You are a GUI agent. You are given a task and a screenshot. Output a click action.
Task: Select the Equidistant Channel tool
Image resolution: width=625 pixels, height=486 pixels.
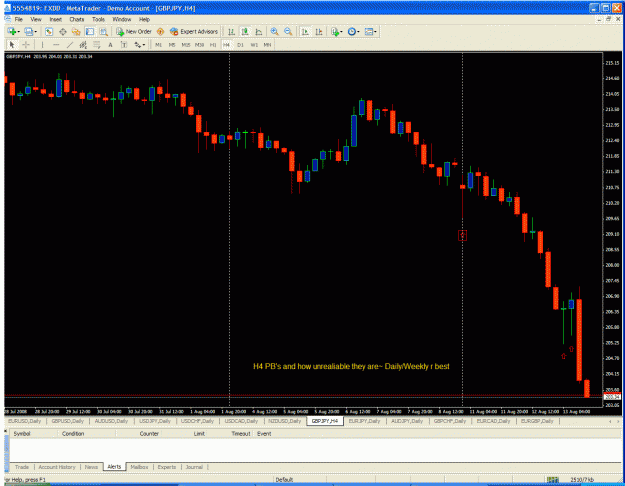83,45
